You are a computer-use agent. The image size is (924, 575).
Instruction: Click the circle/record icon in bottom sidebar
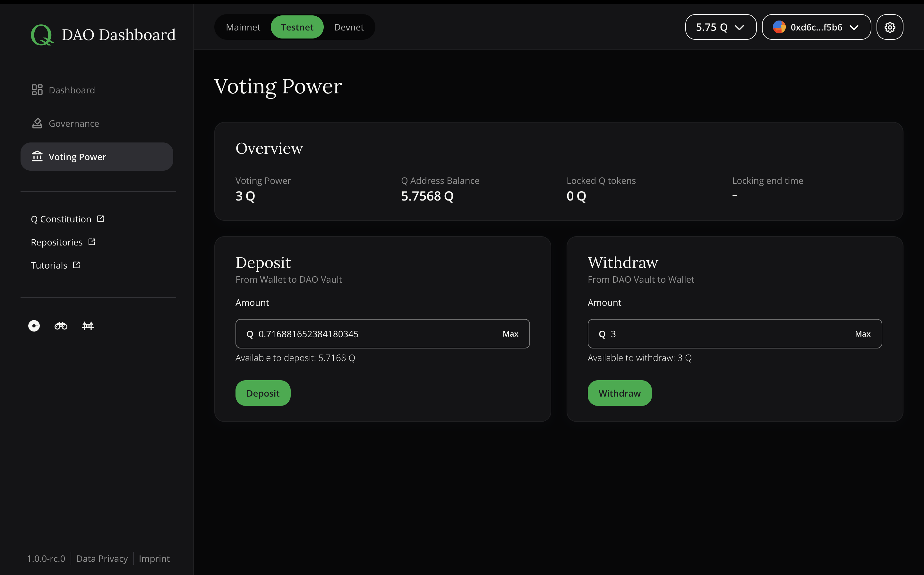coord(34,325)
